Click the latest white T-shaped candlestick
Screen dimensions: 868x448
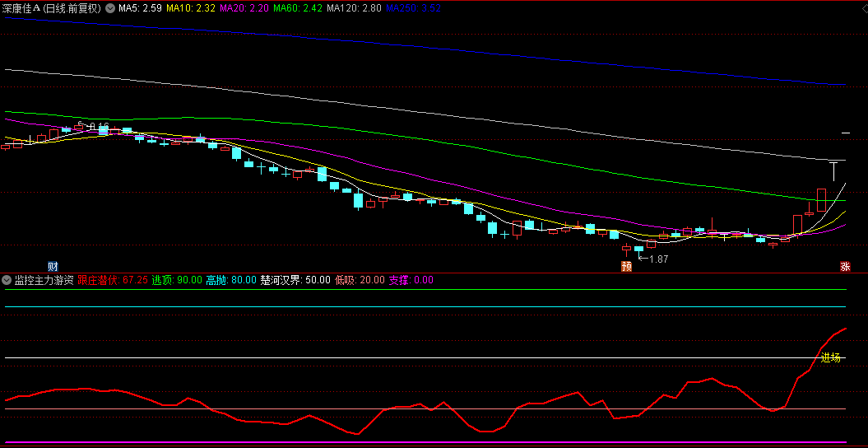coord(833,171)
